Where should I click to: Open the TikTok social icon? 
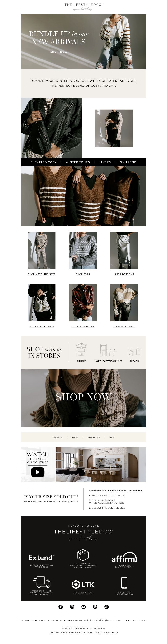(106, 606)
